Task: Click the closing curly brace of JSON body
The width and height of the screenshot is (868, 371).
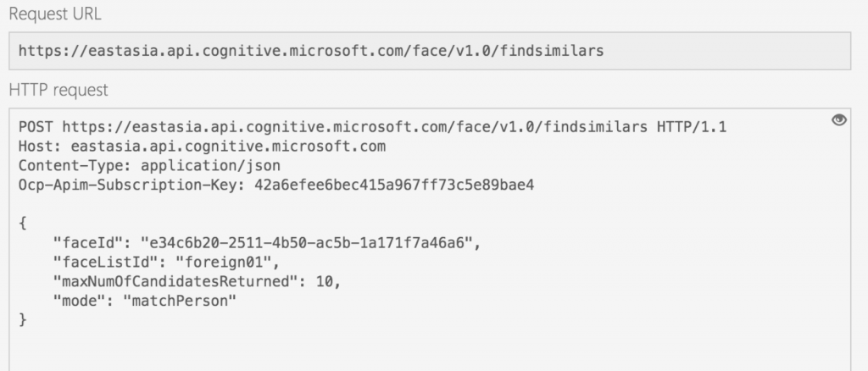Action: [23, 319]
